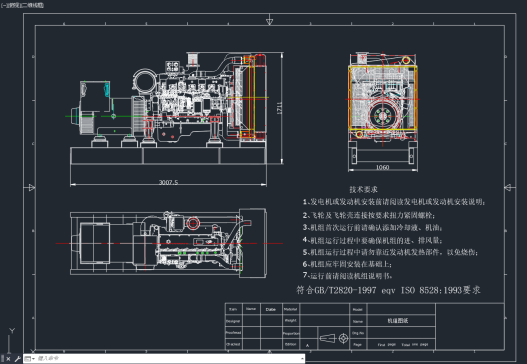Select note 3 about 冷却液 and 机油
This screenshot has height=364, width=527.
pyautogui.click(x=372, y=228)
